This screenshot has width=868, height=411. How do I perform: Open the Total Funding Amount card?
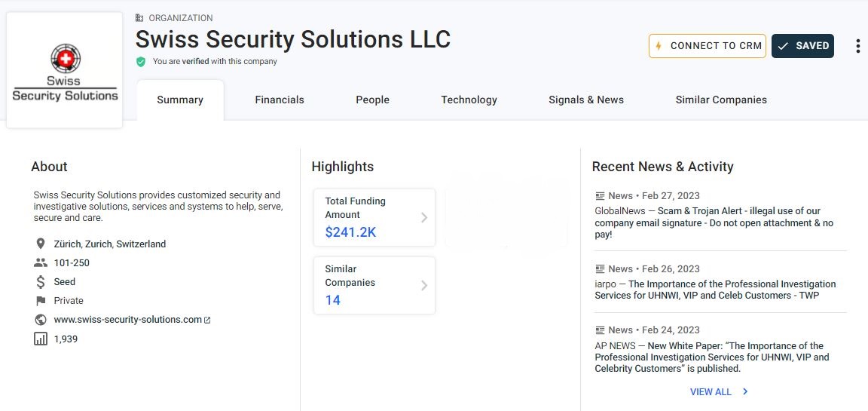(x=374, y=218)
